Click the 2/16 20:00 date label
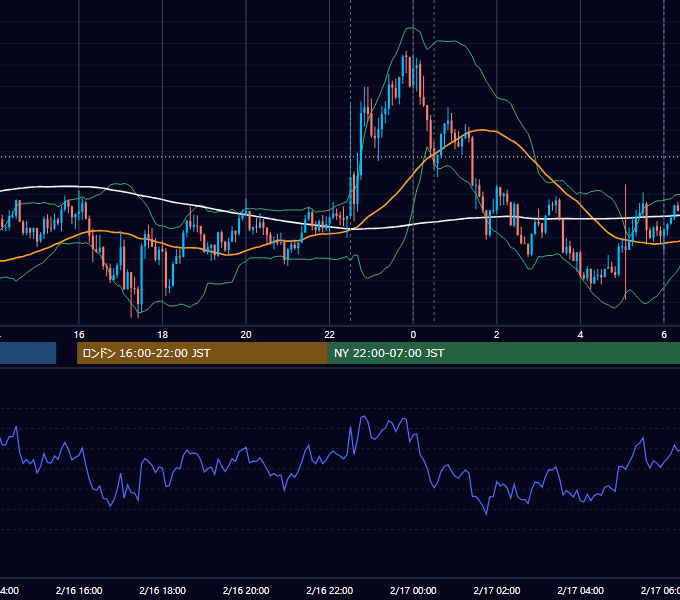 click(x=246, y=590)
